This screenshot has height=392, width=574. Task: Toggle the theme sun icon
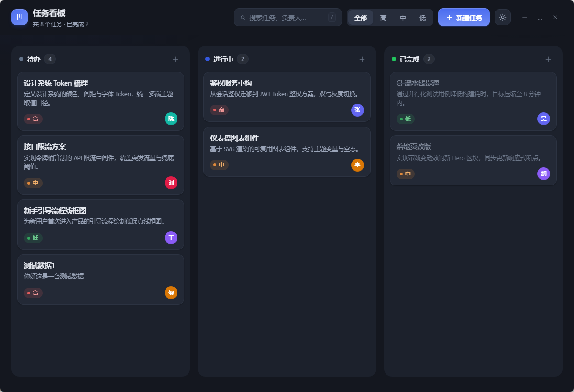coord(503,17)
